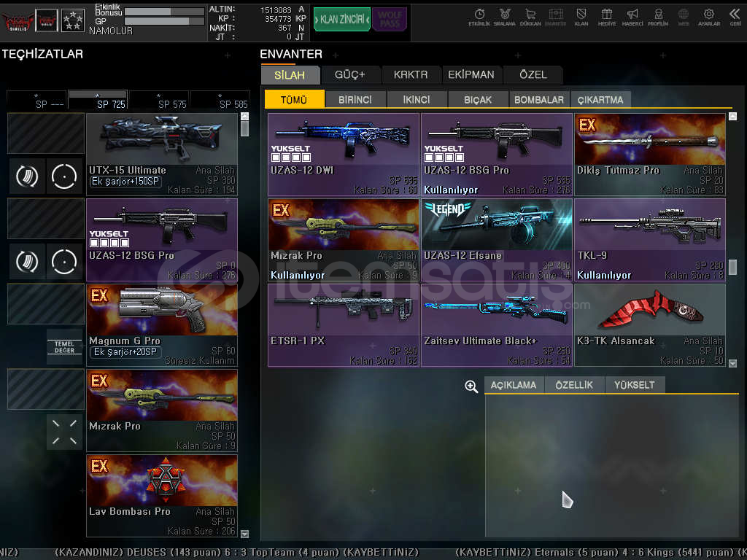
Task: Select equipped Magnum G Pro pistol
Action: (x=162, y=325)
